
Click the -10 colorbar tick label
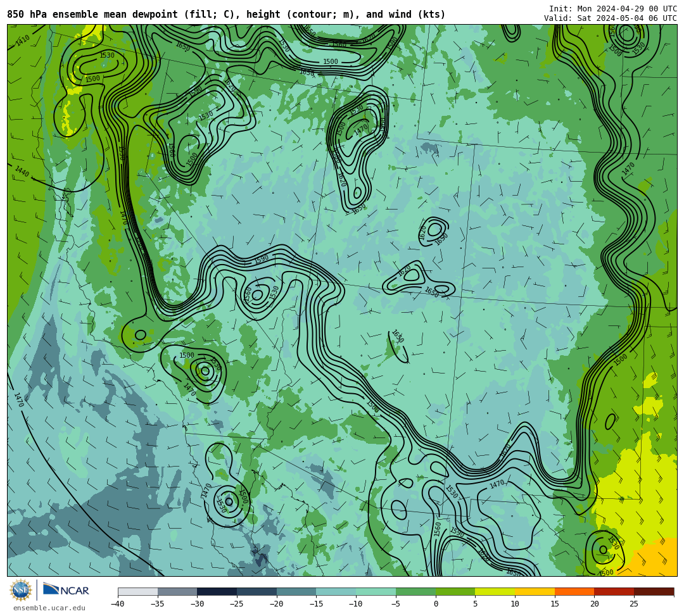pos(355,604)
